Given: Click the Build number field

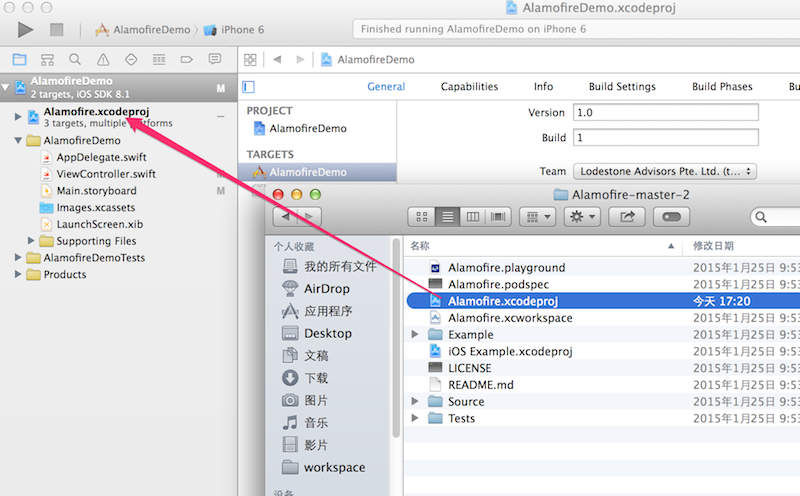Looking at the screenshot, I should pyautogui.click(x=666, y=137).
